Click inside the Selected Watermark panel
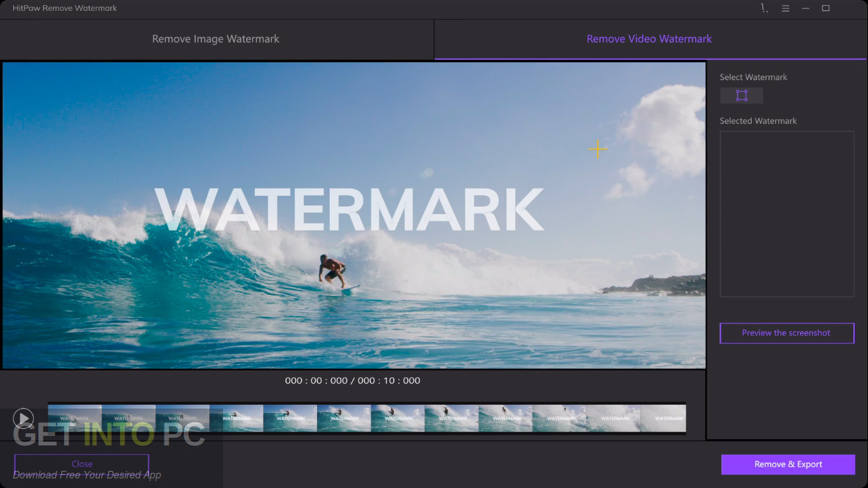 pyautogui.click(x=787, y=213)
